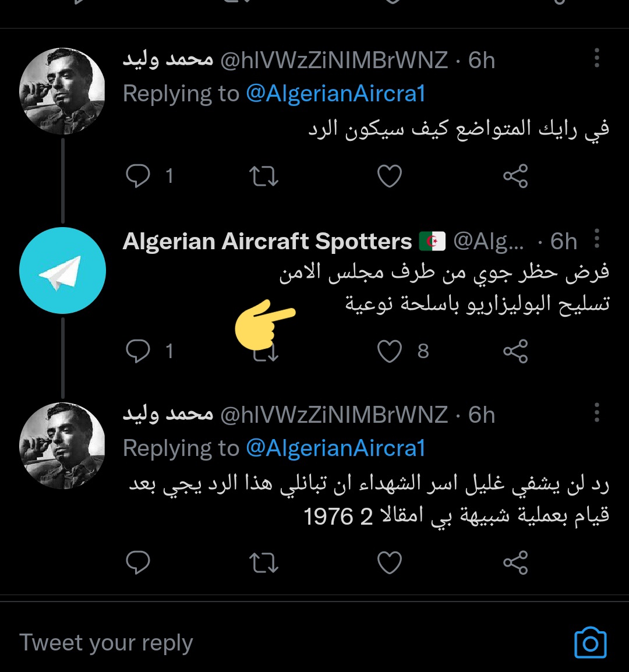
Task: Share the first محمد وليد reply
Action: (515, 176)
